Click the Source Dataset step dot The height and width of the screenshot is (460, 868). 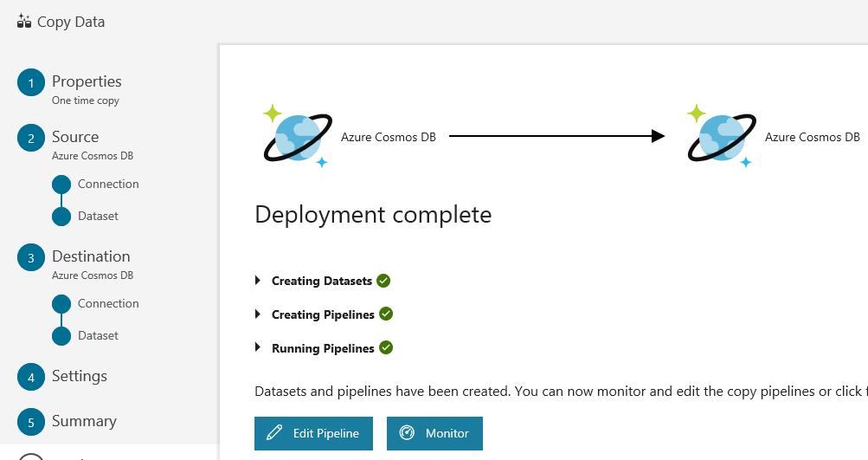click(61, 217)
